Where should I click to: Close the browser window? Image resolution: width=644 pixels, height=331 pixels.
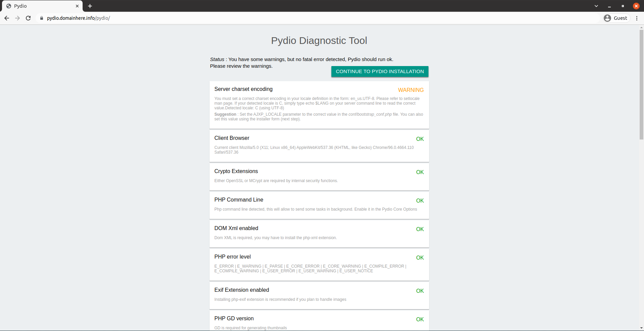coord(636,6)
